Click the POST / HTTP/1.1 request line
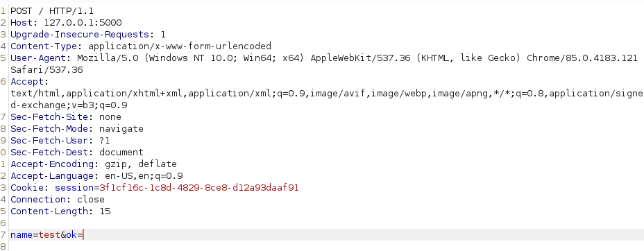Viewport: 644px width, 251px height. coord(52,10)
